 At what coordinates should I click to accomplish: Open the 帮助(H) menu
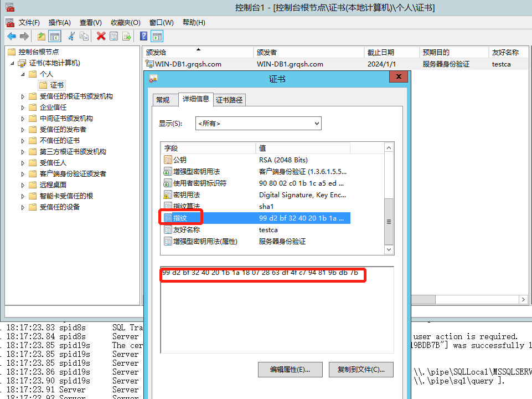[x=194, y=23]
